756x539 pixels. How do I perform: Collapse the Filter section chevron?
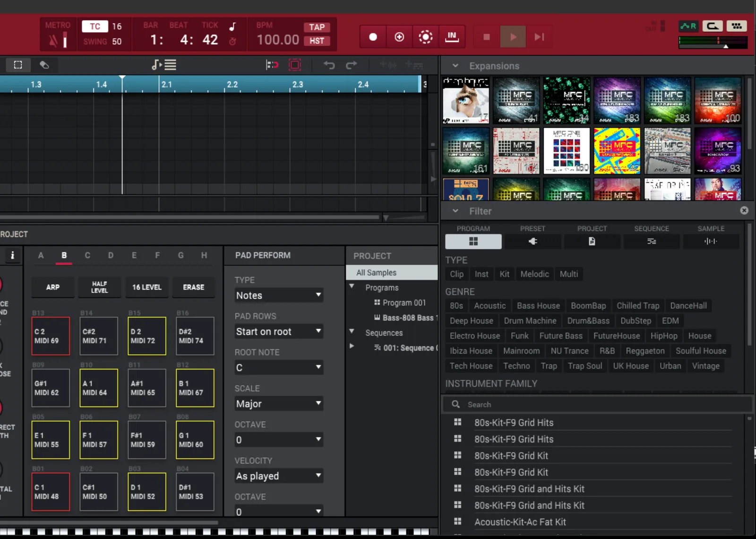pos(455,211)
